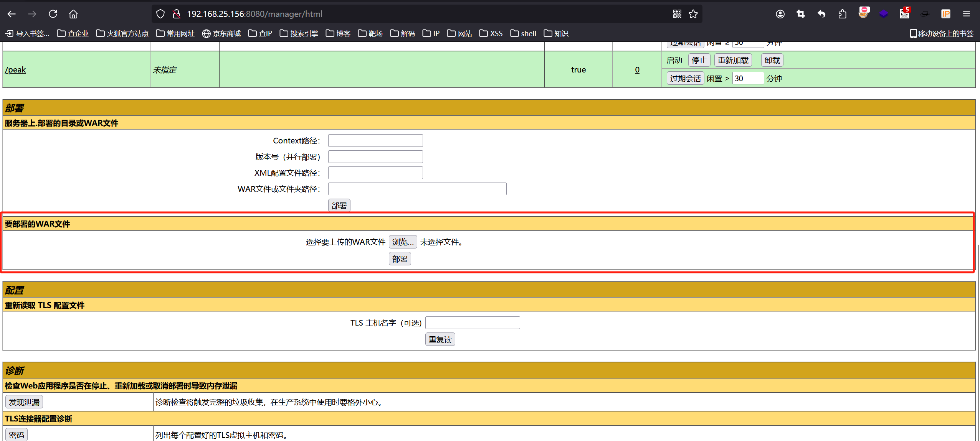Click the shield tracking protection icon
This screenshot has width=980, height=441.
(160, 14)
